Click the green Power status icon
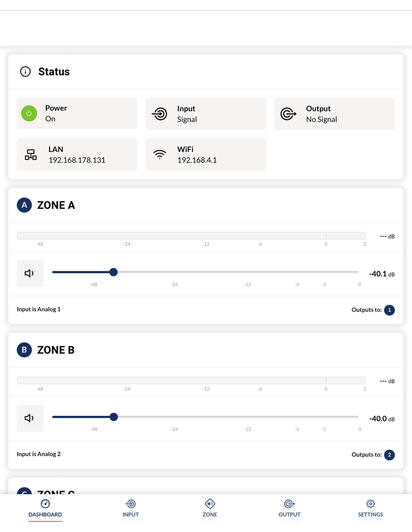Screen dimensions: 412x532 29,113
